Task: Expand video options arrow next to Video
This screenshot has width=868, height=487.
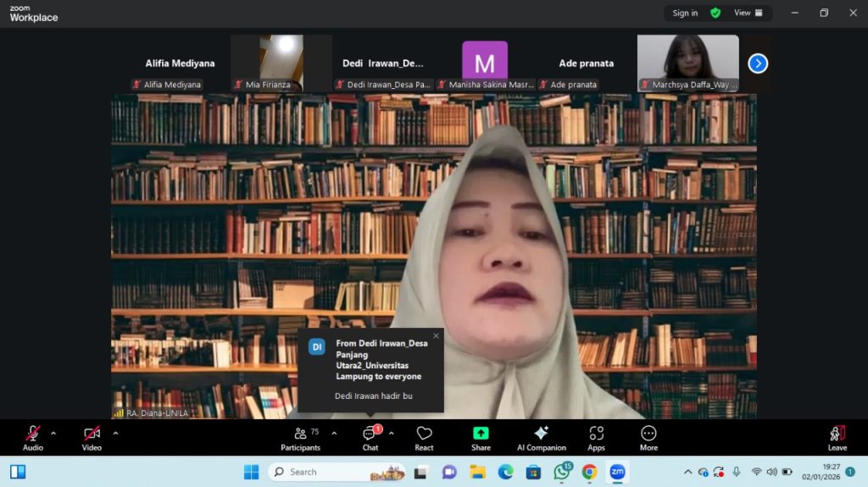Action: (115, 433)
